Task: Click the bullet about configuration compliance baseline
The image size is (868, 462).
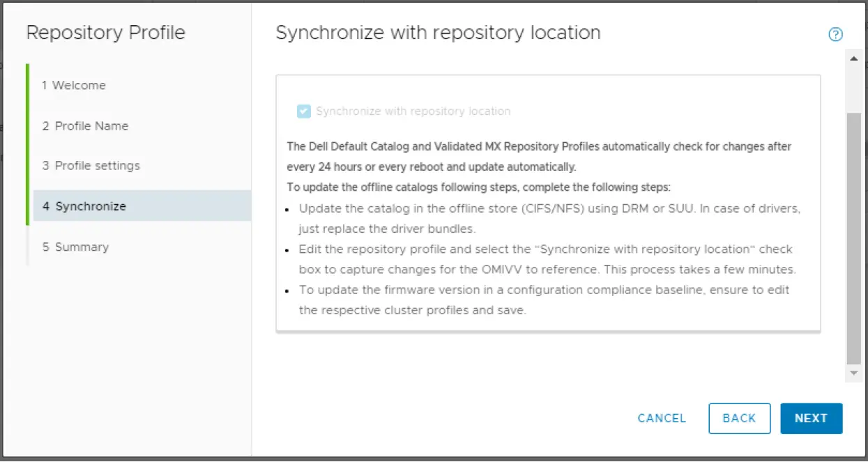Action: pyautogui.click(x=544, y=300)
